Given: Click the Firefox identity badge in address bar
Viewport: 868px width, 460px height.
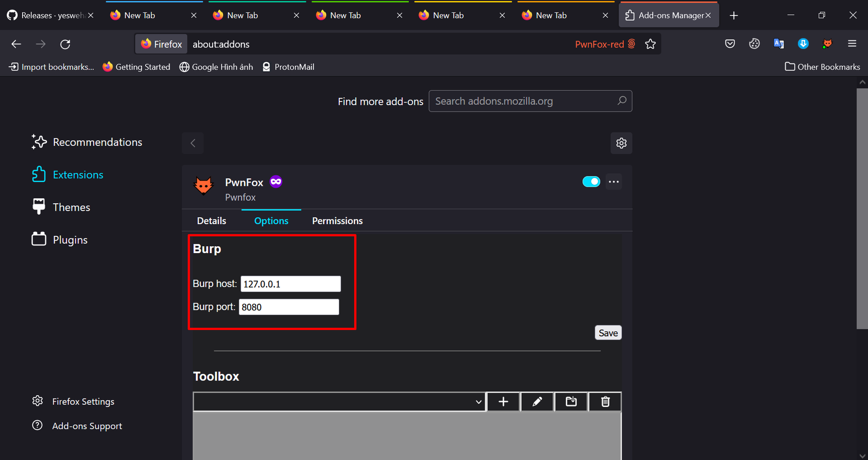Looking at the screenshot, I should pos(162,44).
